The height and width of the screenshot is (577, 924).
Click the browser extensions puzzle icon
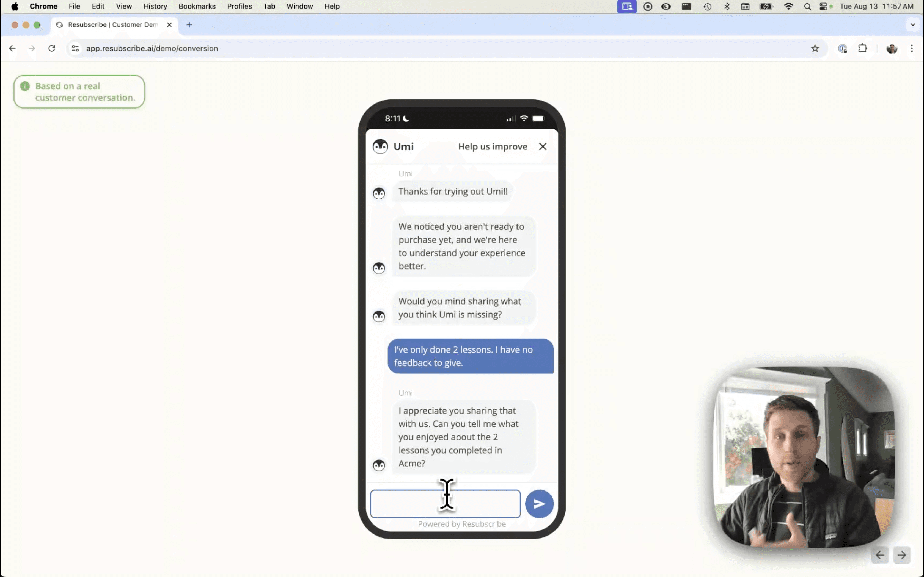863,48
